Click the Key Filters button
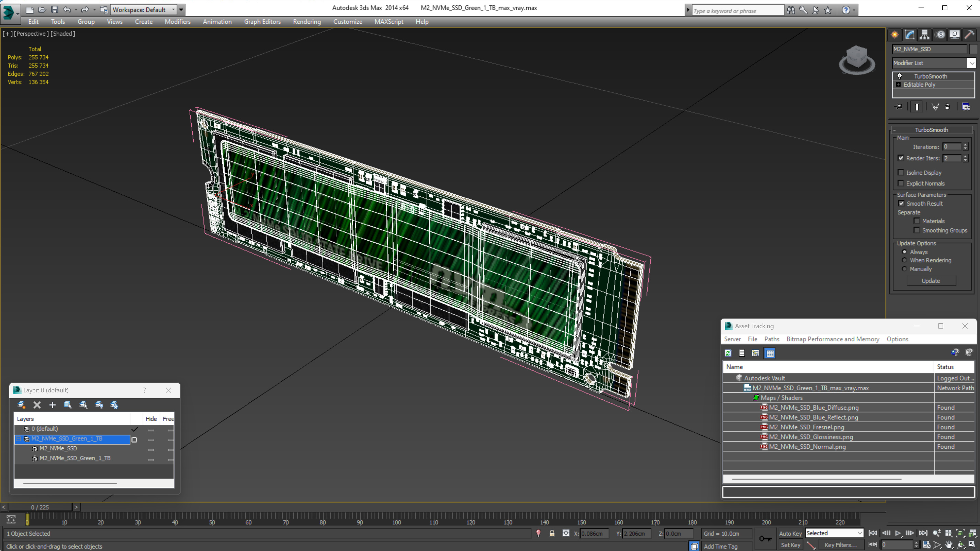 (x=841, y=545)
